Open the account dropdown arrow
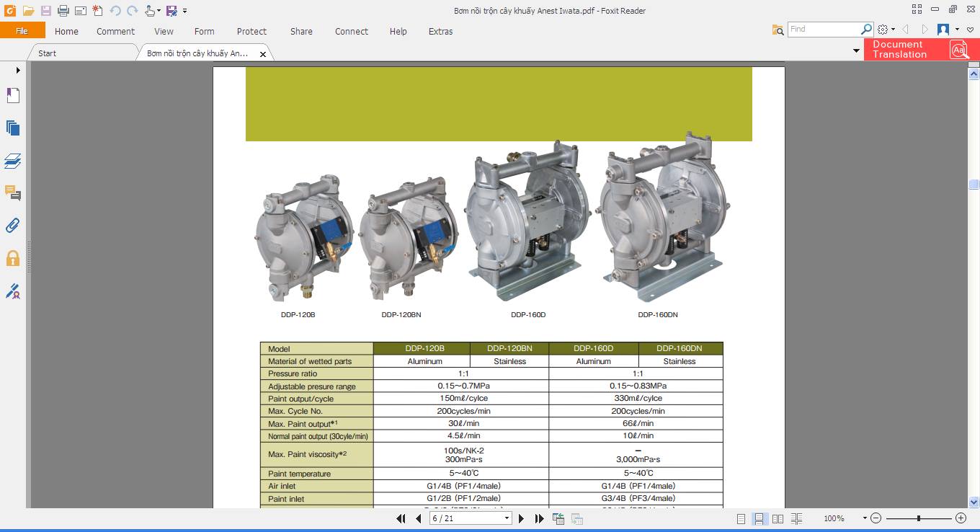This screenshot has width=980, height=532. (x=957, y=30)
